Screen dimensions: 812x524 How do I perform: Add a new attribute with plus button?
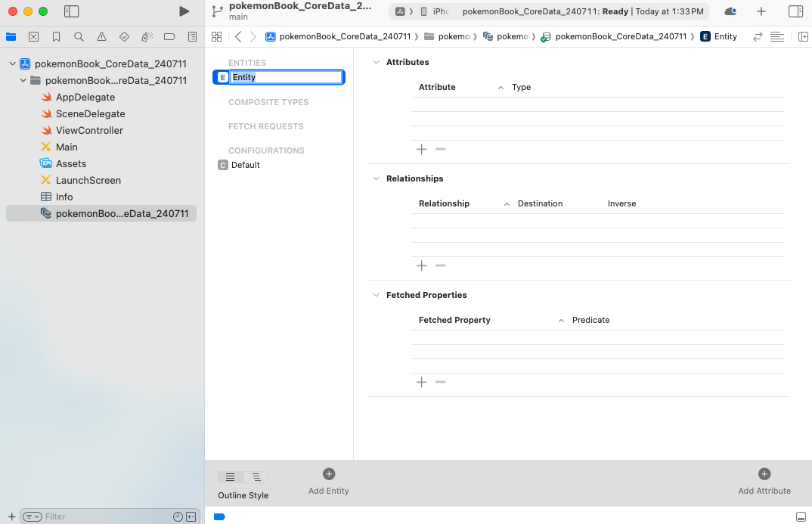click(x=422, y=149)
